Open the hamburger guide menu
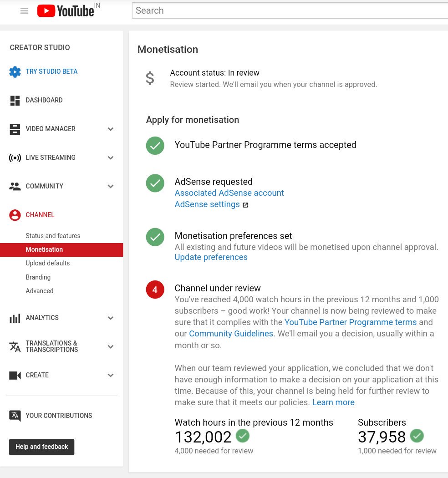The image size is (448, 478). (x=24, y=11)
